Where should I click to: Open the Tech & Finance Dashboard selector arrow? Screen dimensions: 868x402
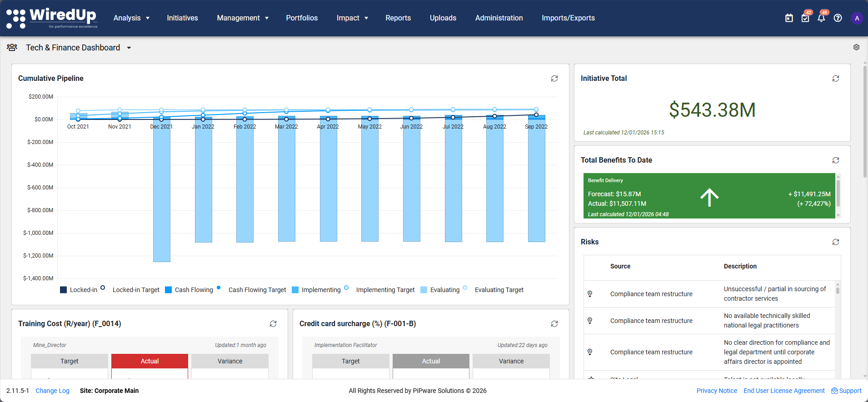click(x=129, y=48)
